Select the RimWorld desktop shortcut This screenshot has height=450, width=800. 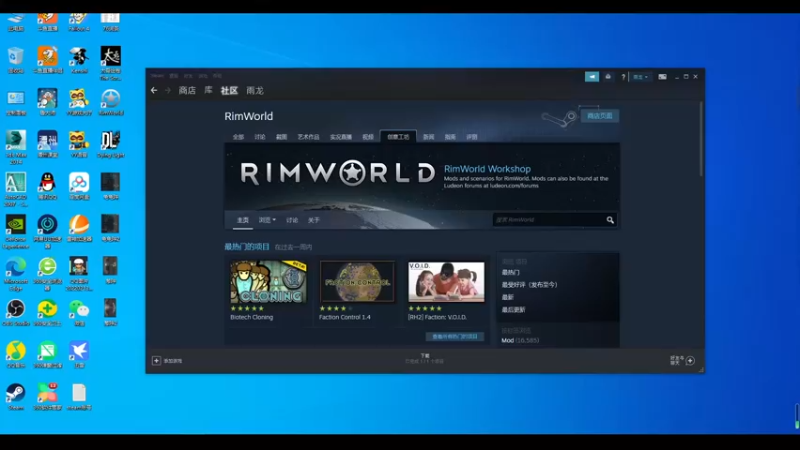[111, 102]
